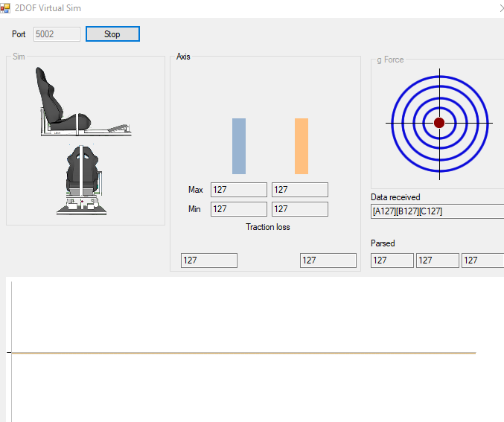Select the Max field under the blue bar
Screen dimensions: 504x422
239,190
